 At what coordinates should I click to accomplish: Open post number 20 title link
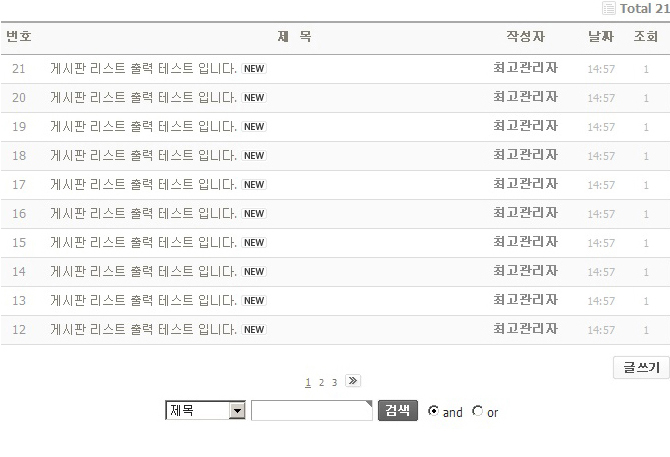(143, 98)
